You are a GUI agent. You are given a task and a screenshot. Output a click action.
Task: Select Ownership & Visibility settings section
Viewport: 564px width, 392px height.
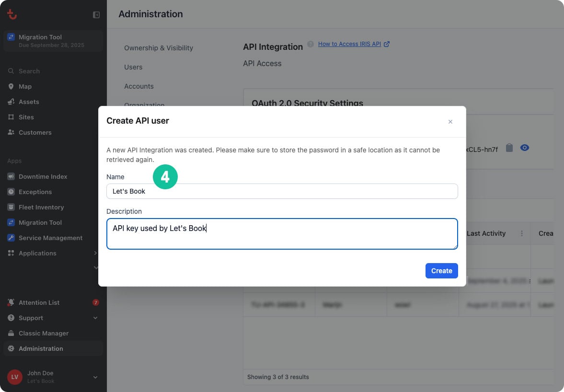click(x=159, y=48)
